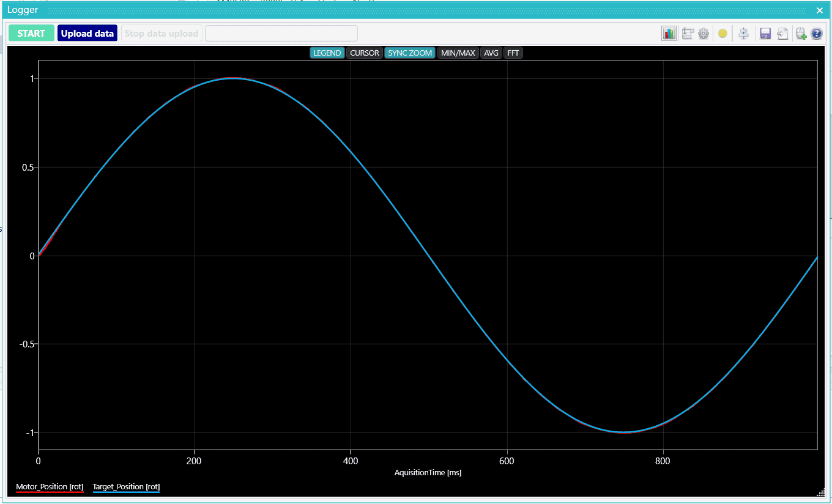Save the logged data with floppy icon
Screen dimensions: 832x504
click(765, 34)
